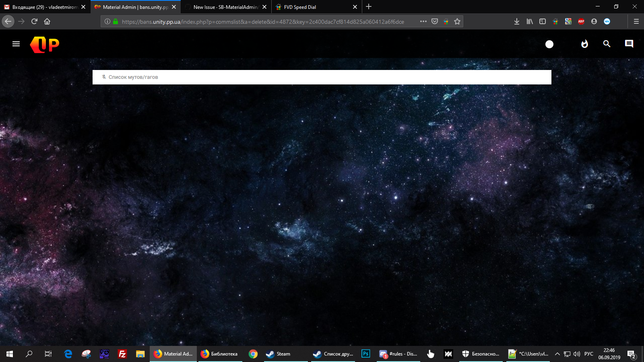
Task: Click the FVD Speed Dial toolbar extension
Action: pos(555,22)
